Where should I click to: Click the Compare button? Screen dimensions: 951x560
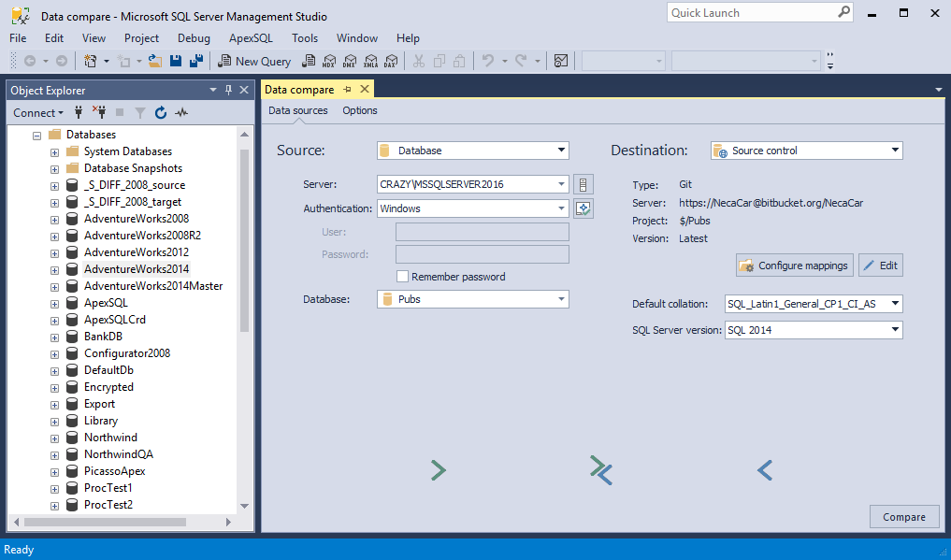pyautogui.click(x=904, y=517)
